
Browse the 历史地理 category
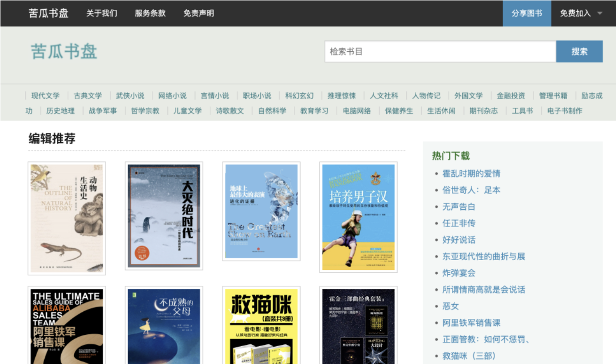tap(61, 111)
